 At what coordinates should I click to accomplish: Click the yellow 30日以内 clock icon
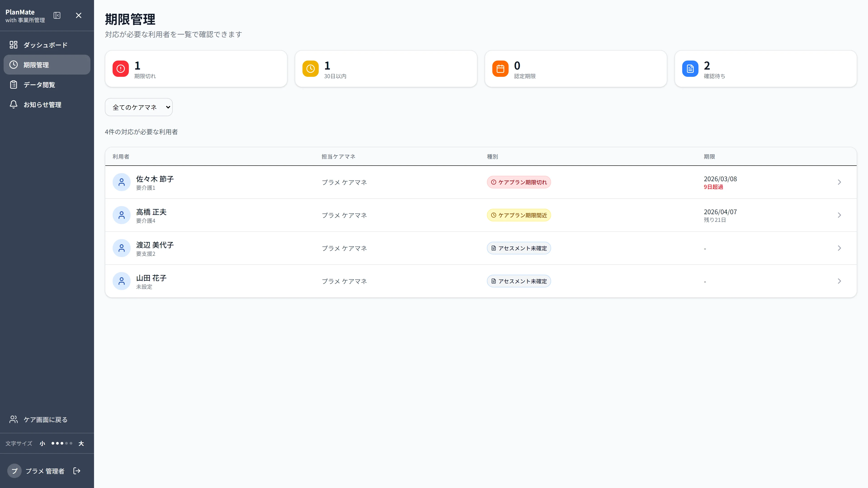[x=310, y=69]
